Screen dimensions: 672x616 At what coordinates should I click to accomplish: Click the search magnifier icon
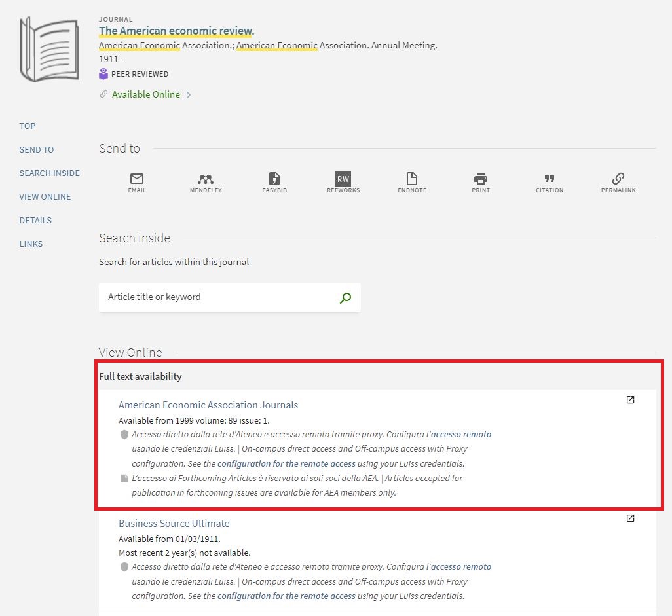pos(346,298)
